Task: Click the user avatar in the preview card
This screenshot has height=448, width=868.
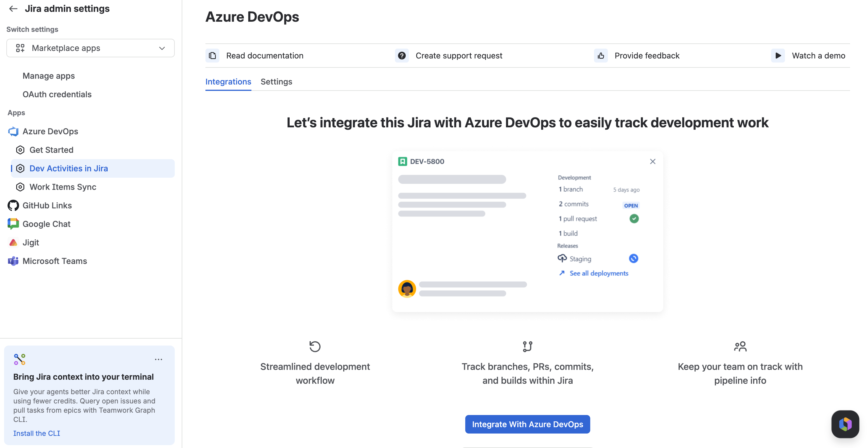Action: click(407, 289)
